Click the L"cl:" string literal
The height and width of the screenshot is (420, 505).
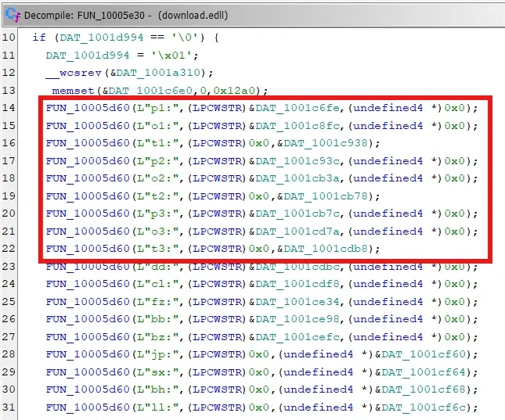click(158, 284)
